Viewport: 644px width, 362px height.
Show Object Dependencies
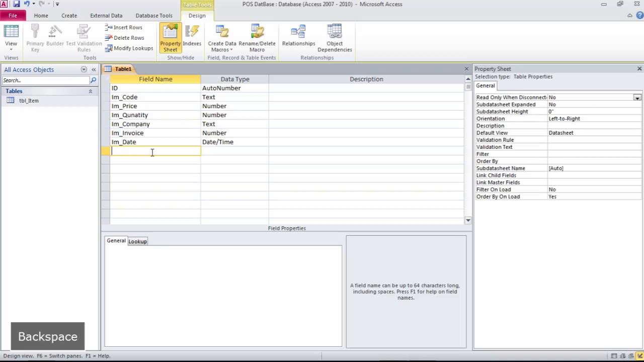pyautogui.click(x=335, y=38)
